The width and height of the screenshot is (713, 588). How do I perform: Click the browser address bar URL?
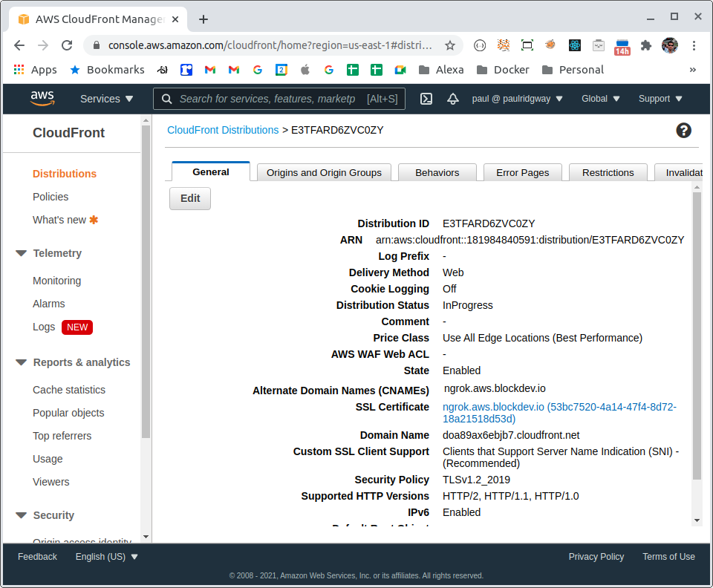click(270, 45)
